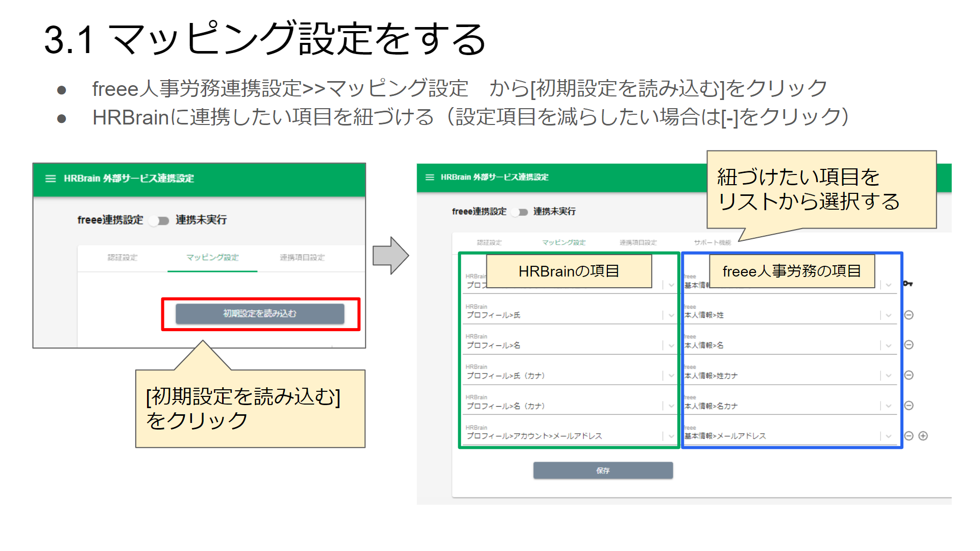
Task: Click HRBrain 外部サービス連携設定 title in left screenshot
Action: tap(129, 179)
